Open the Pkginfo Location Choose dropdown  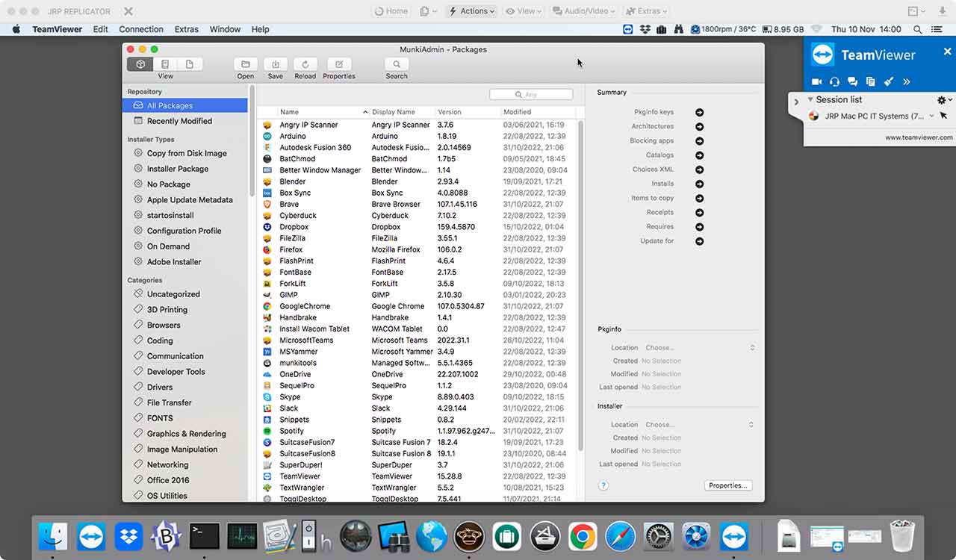pyautogui.click(x=700, y=347)
